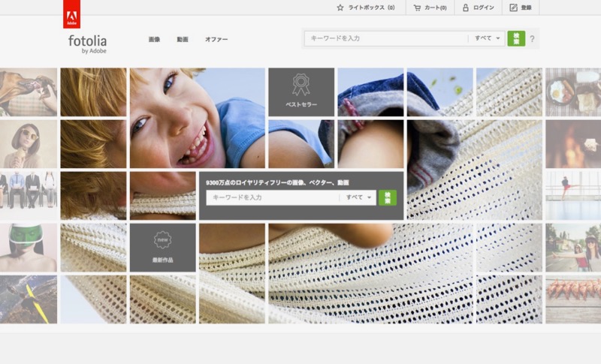This screenshot has width=601, height=364.
Task: Open the dog and hand thumbnail
Action: [x=29, y=92]
